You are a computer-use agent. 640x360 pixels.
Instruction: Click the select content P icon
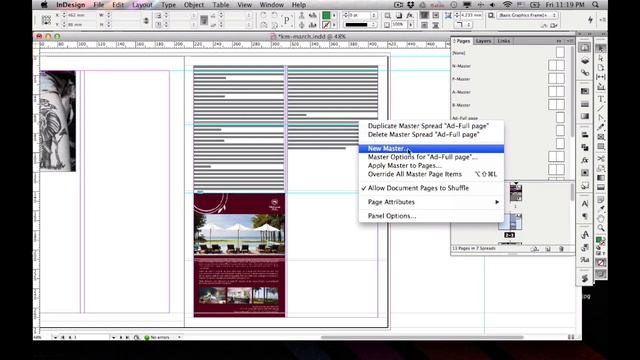(x=286, y=20)
